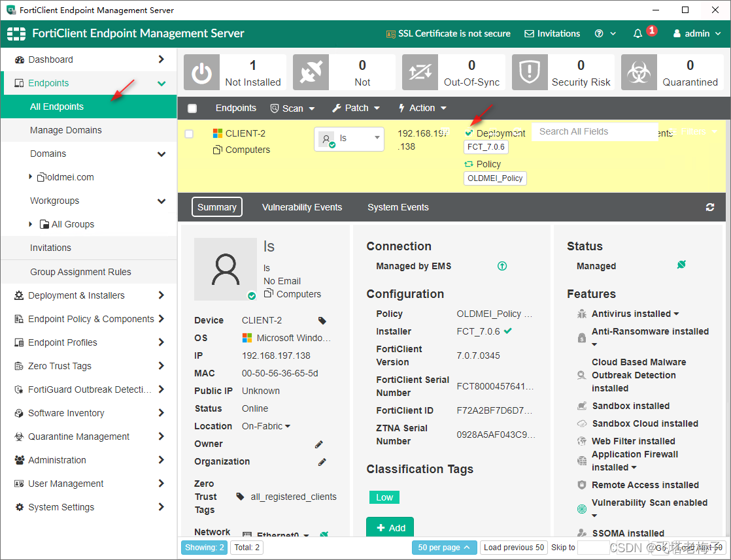Open Endpoint Profiles in the sidebar

[x=88, y=342]
